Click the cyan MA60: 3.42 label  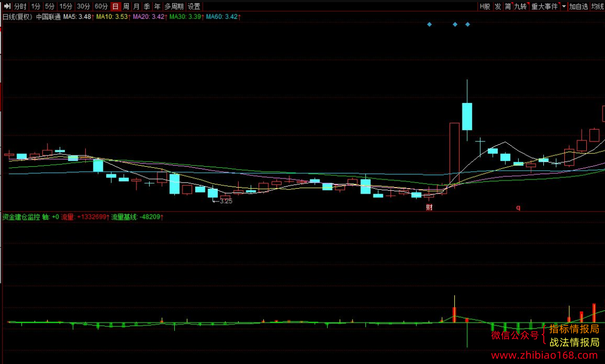223,17
